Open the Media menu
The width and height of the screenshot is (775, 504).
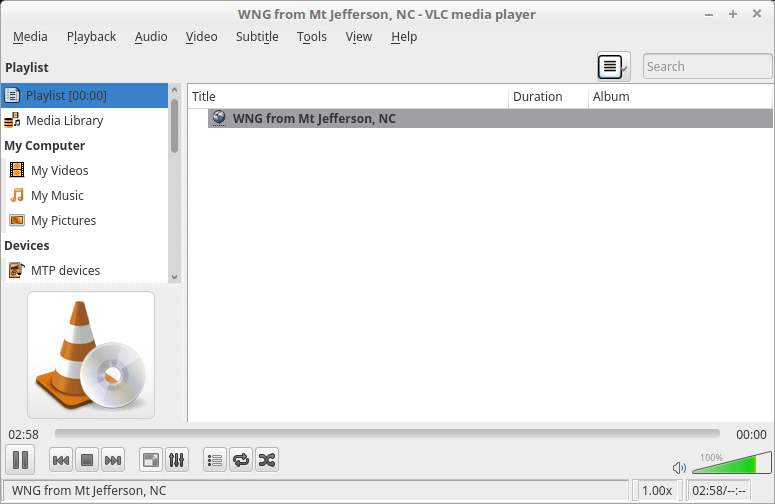pos(30,37)
